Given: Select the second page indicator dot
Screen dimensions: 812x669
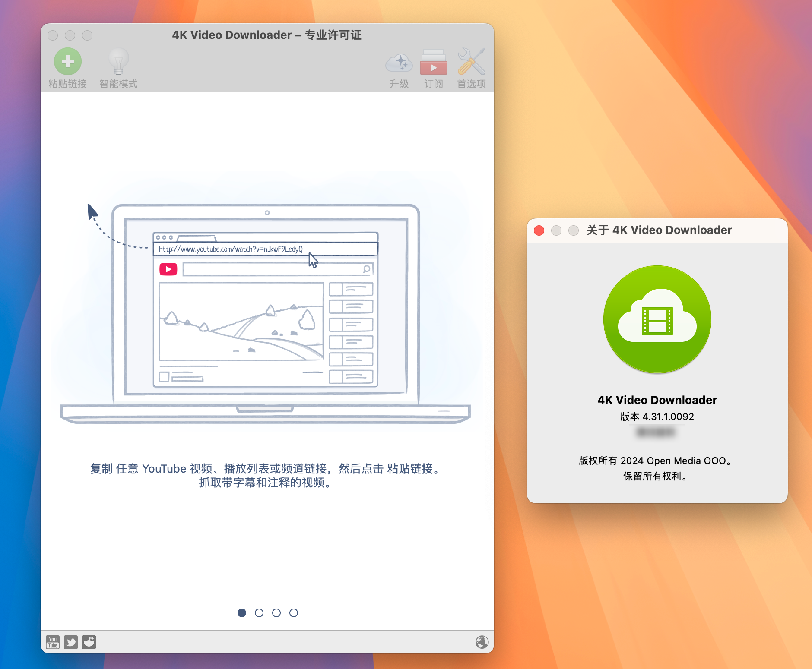Looking at the screenshot, I should (259, 613).
